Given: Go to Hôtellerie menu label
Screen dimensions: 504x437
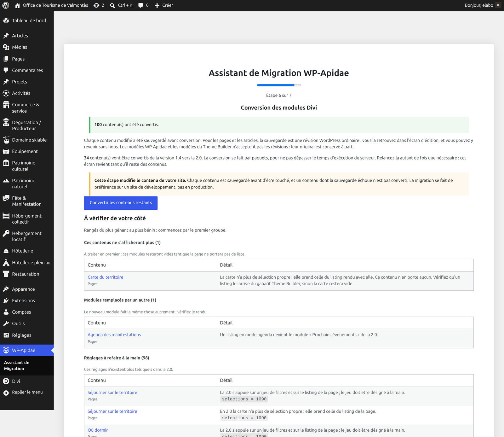Looking at the screenshot, I should tap(22, 251).
